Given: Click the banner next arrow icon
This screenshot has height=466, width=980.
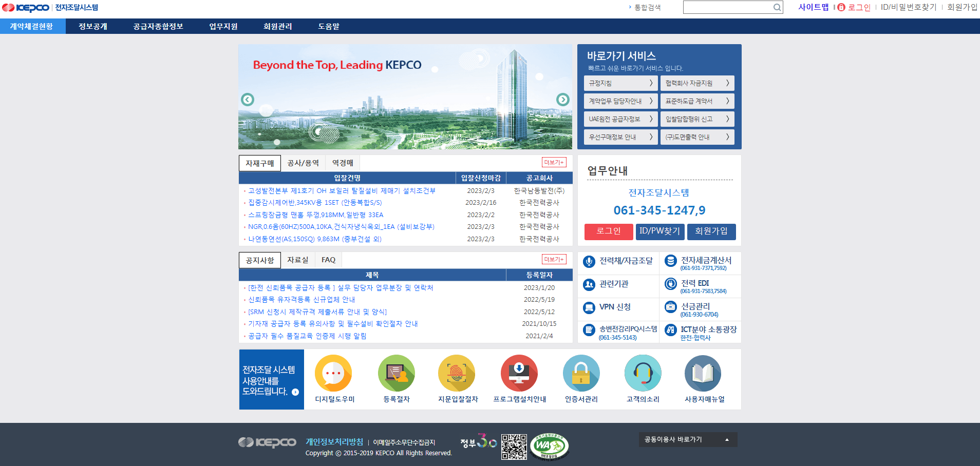Looking at the screenshot, I should point(563,100).
